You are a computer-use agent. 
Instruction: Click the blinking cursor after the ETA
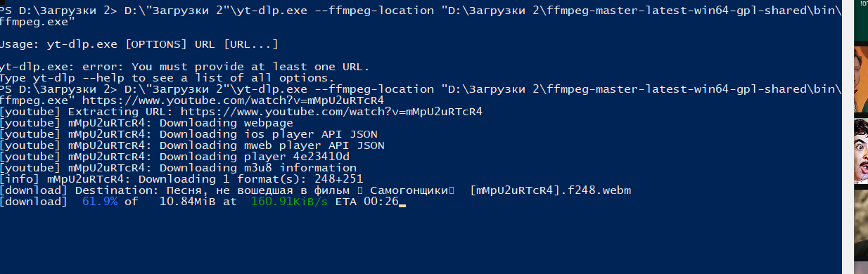point(402,203)
